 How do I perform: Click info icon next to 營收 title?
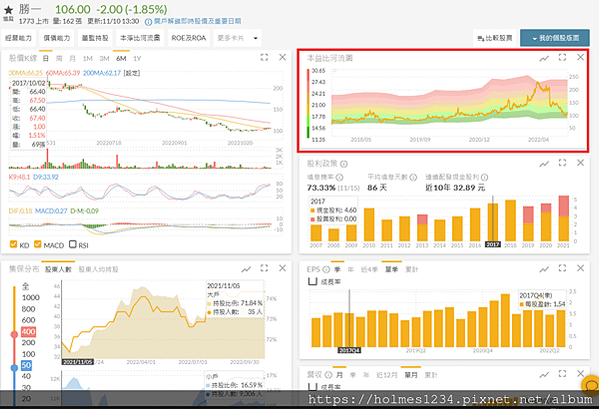pyautogui.click(x=328, y=375)
